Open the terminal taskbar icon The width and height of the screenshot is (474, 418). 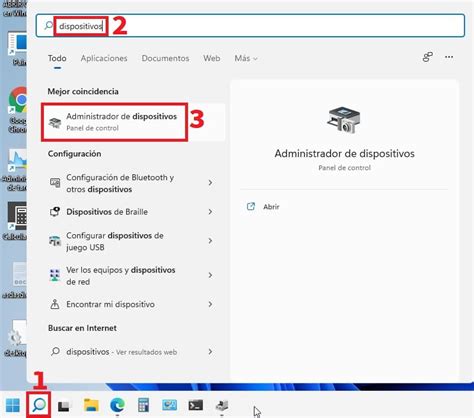pos(196,405)
